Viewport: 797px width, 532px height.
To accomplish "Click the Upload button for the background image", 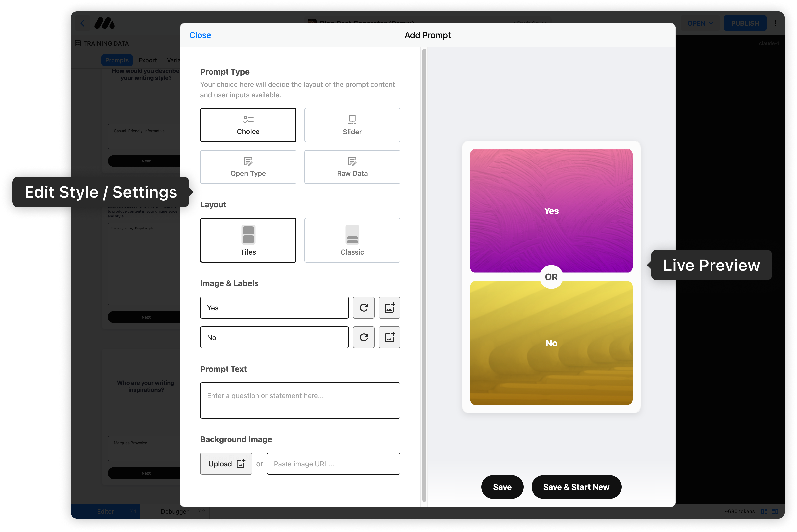I will click(226, 463).
